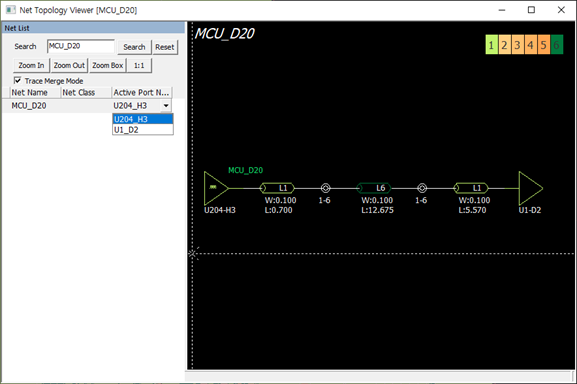
Task: Click the green MCU_D20 net label
Action: [245, 170]
